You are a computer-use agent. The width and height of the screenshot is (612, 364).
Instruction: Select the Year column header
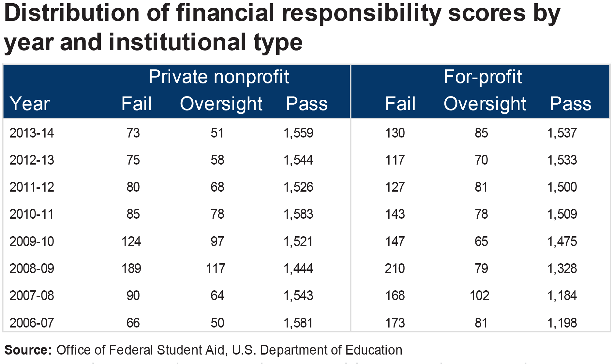coord(30,104)
